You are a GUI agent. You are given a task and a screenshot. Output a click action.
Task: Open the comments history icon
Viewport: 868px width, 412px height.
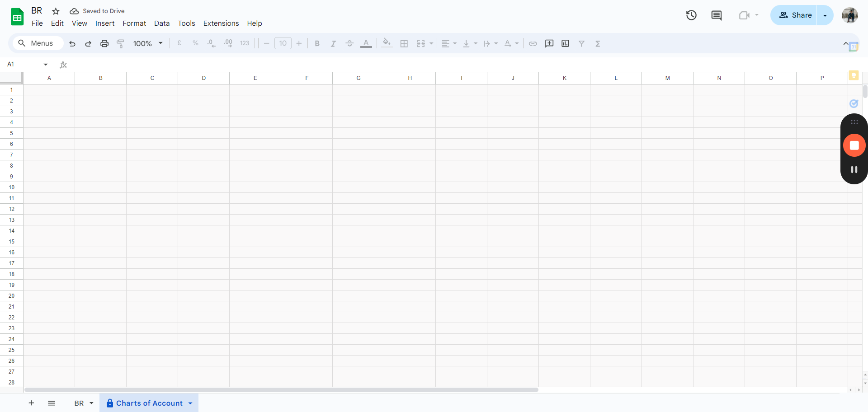pos(717,15)
